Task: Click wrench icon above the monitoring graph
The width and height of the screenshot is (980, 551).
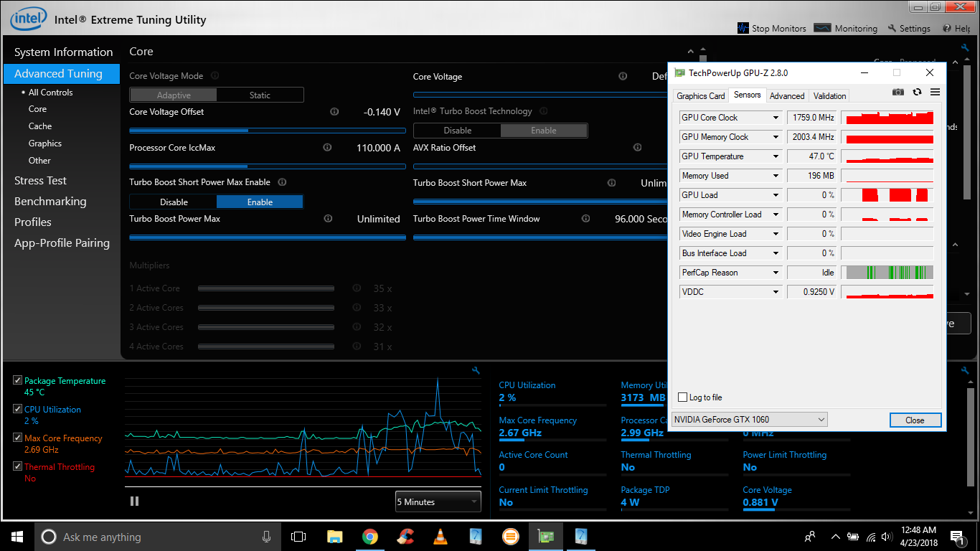Action: 475,370
